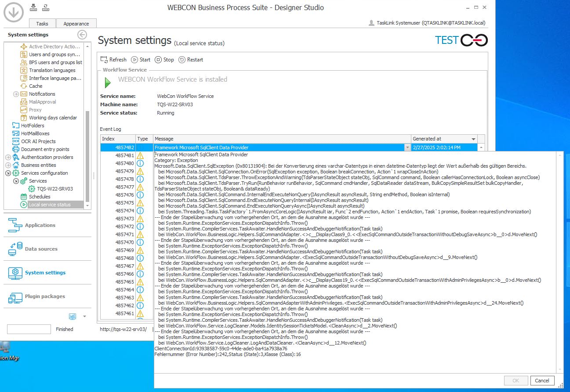Image resolution: width=570 pixels, height=392 pixels.
Task: Click the empty status bar input box
Action: click(29, 329)
